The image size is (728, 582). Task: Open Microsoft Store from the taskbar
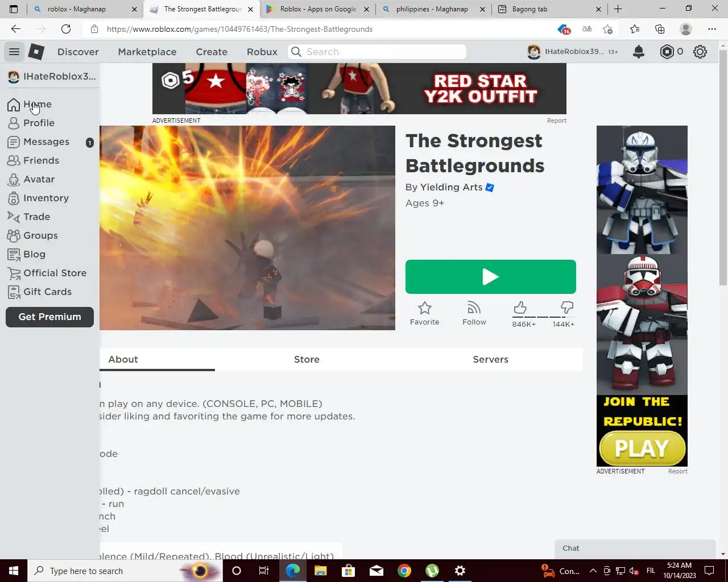349,571
